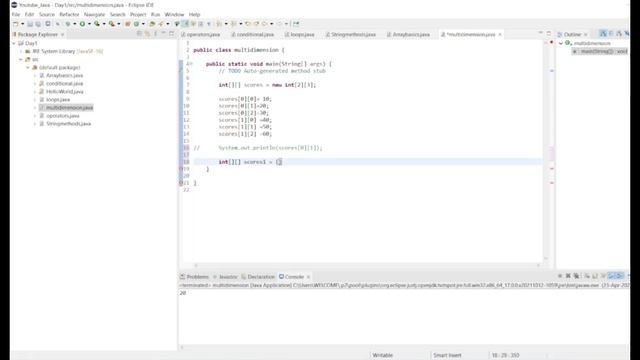The width and height of the screenshot is (640, 360).
Task: Open the Run configurations dropdown arrow
Action: [x=89, y=24]
